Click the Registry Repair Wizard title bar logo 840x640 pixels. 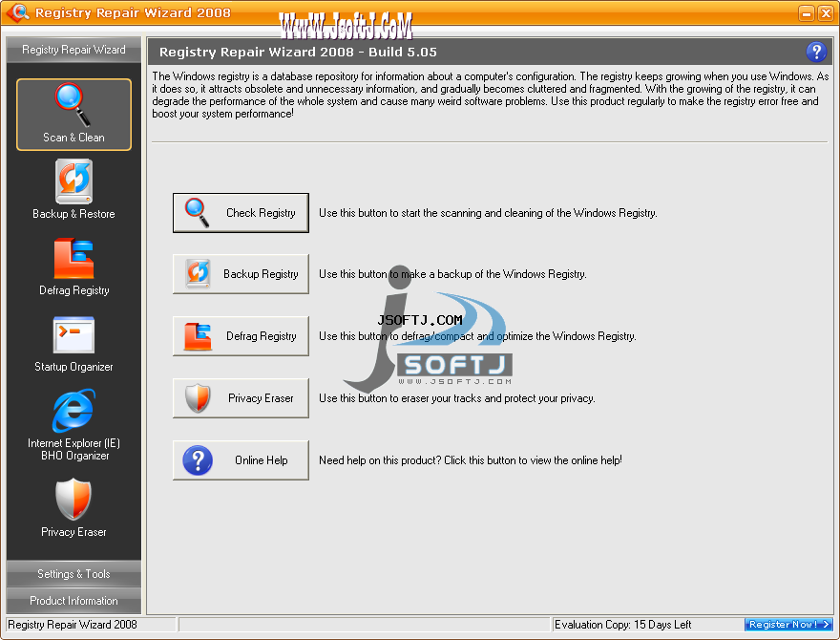(x=18, y=12)
